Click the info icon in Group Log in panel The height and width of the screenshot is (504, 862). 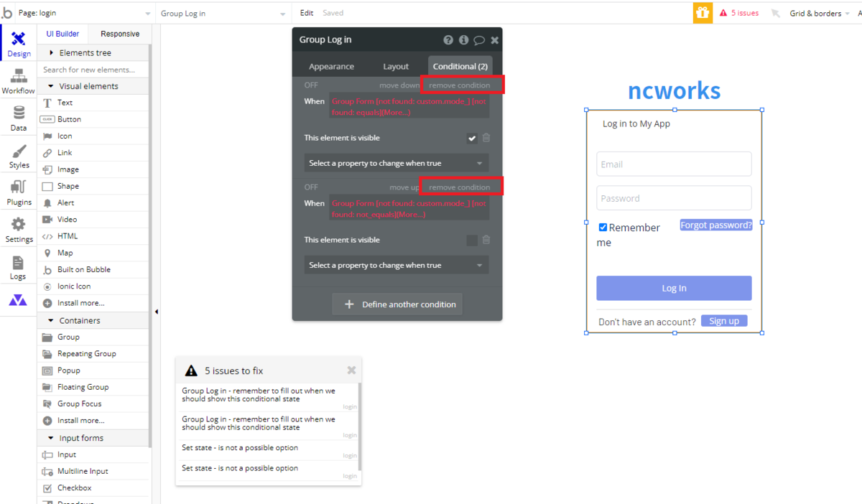pyautogui.click(x=463, y=40)
